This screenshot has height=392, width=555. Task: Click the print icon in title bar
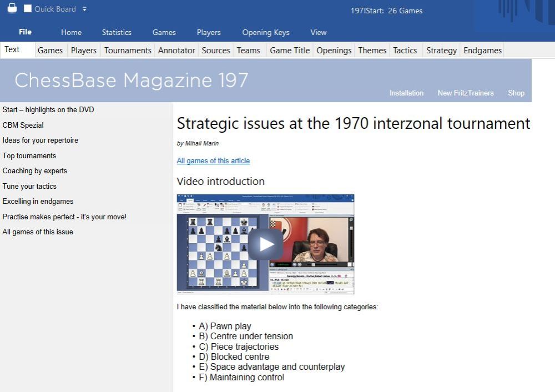coord(12,8)
